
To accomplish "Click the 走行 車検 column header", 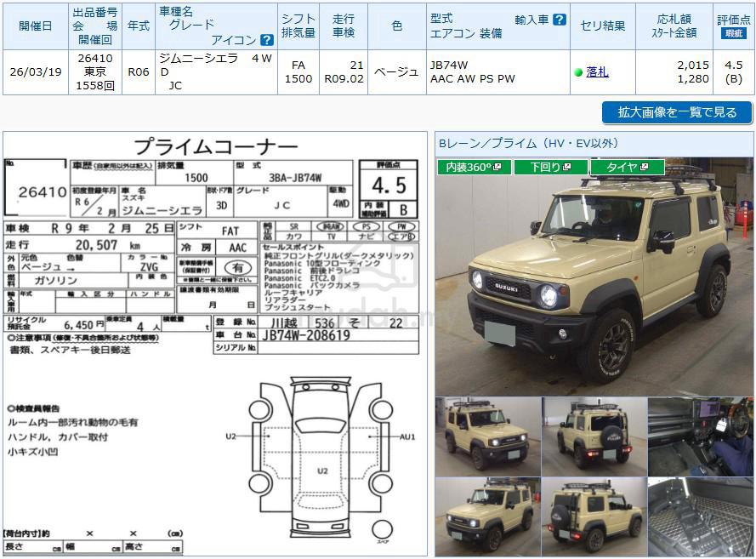I will 344,26.
